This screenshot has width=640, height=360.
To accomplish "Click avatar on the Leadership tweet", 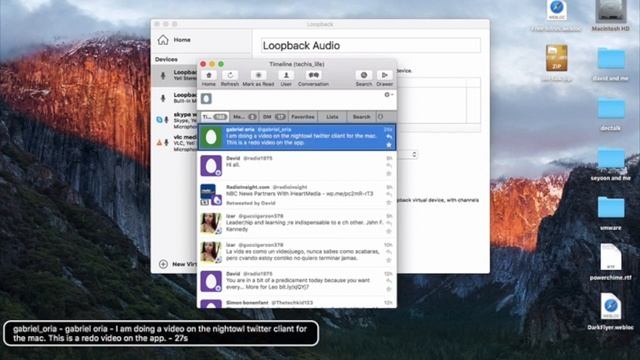I will [x=211, y=223].
